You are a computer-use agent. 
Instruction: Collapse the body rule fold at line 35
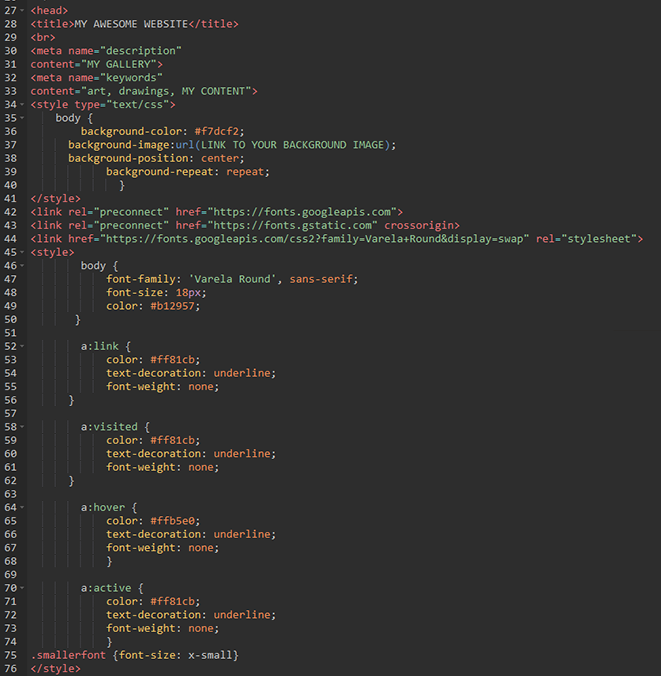click(22, 118)
